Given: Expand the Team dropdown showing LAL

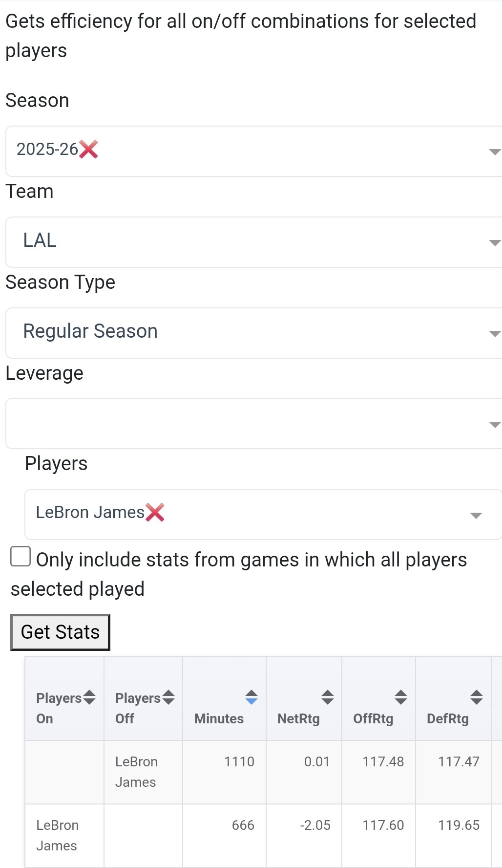Looking at the screenshot, I should click(x=494, y=243).
